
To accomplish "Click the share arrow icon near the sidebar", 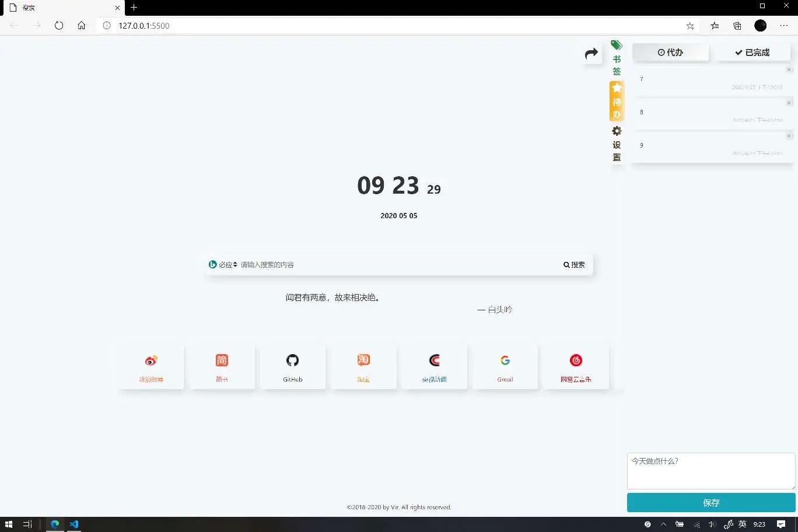I will pos(591,54).
